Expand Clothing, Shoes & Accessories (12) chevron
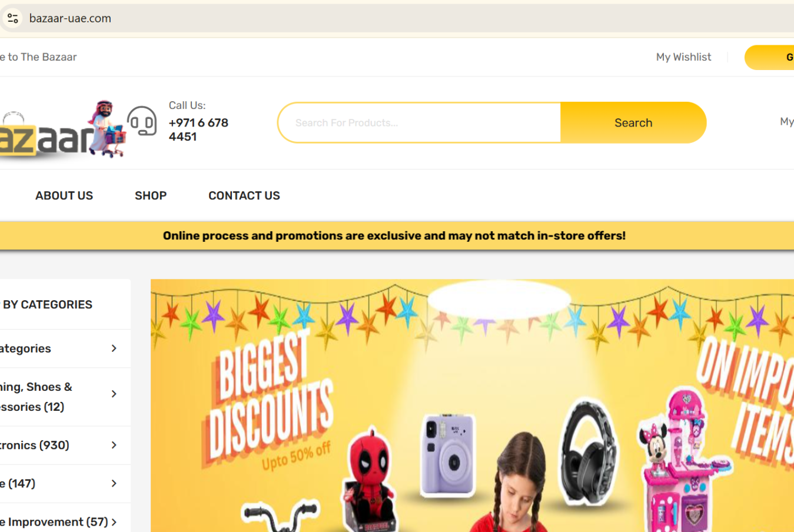The image size is (794, 532). tap(114, 394)
